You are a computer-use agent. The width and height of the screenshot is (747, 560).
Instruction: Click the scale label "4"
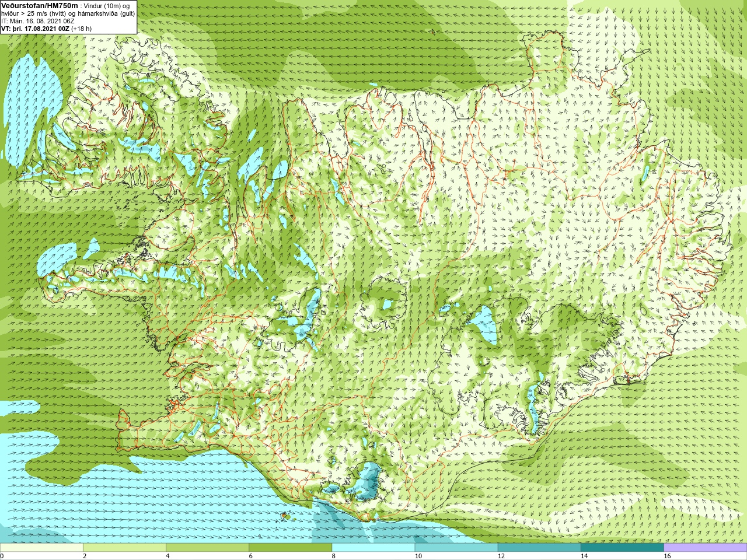point(167,556)
